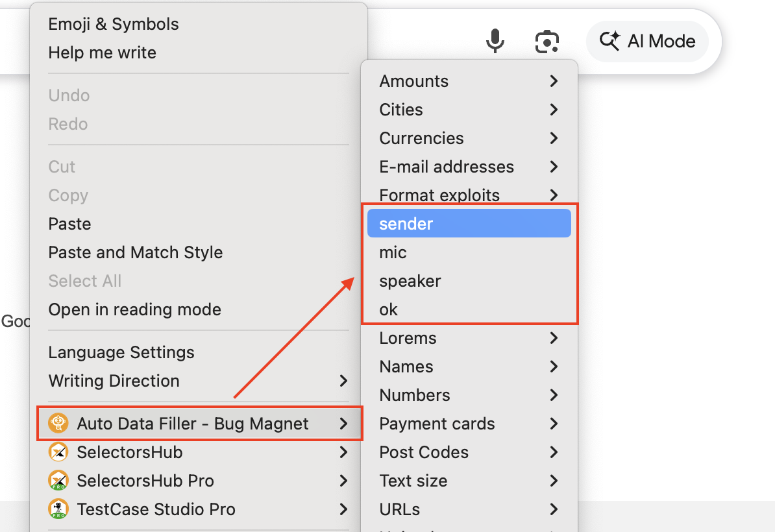The height and width of the screenshot is (532, 775).
Task: Choose Paste from the context menu
Action: tap(69, 224)
